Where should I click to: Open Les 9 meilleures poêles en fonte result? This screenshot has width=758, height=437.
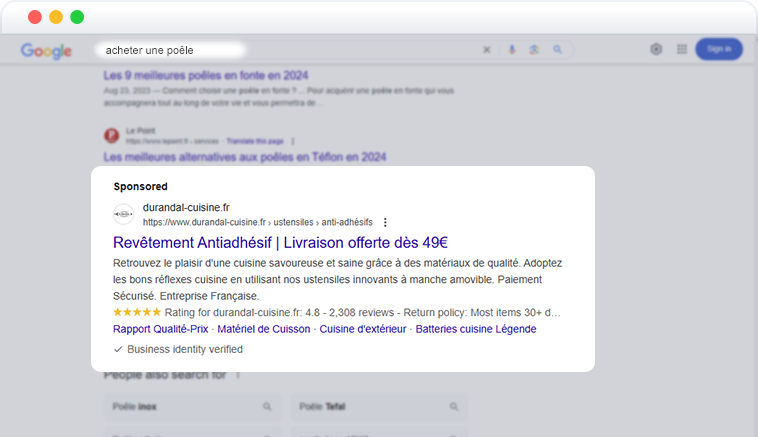[205, 75]
